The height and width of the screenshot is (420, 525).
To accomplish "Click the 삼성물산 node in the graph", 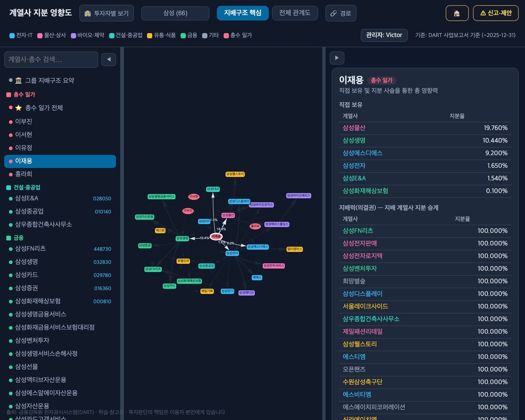I will tap(228, 215).
